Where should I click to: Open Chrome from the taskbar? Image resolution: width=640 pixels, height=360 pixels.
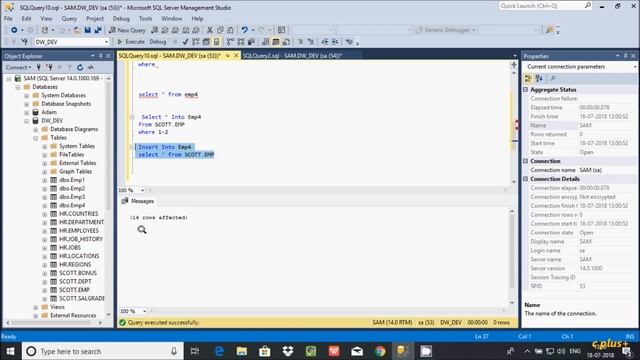point(380,351)
